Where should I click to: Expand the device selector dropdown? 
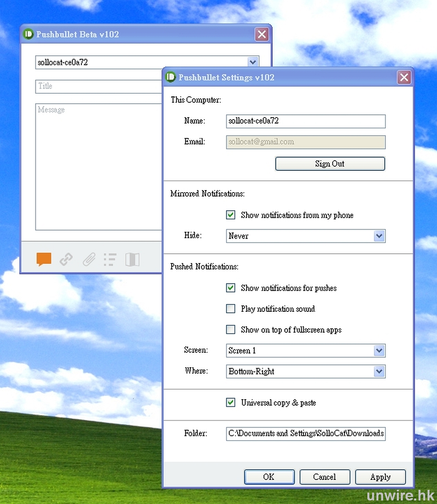(x=253, y=62)
